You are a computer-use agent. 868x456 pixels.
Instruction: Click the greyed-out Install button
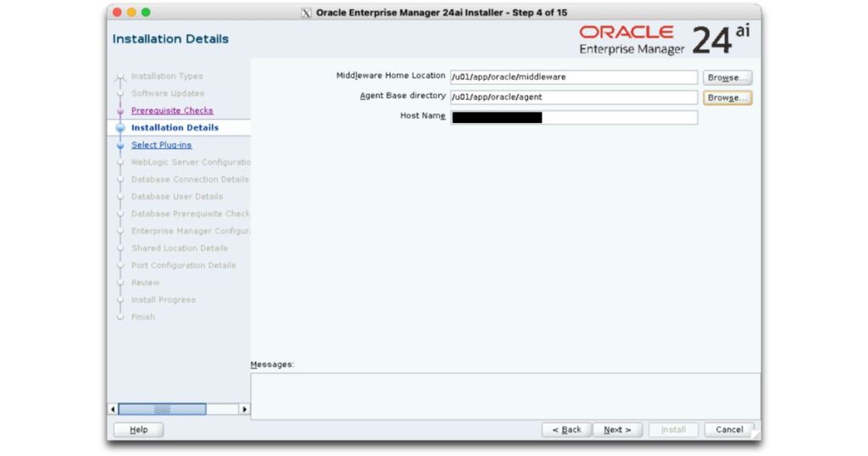(x=673, y=430)
